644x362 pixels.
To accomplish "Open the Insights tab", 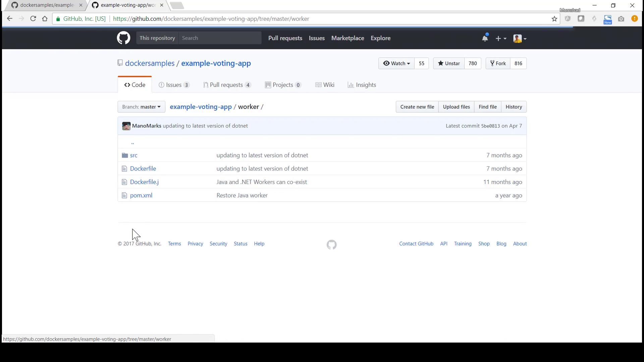I will coord(362,85).
